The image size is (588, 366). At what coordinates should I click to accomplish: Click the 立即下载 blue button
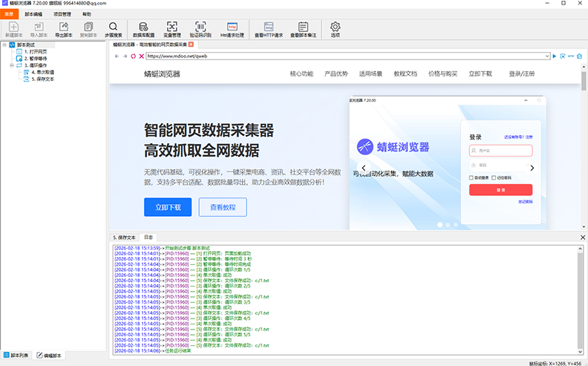click(x=168, y=207)
